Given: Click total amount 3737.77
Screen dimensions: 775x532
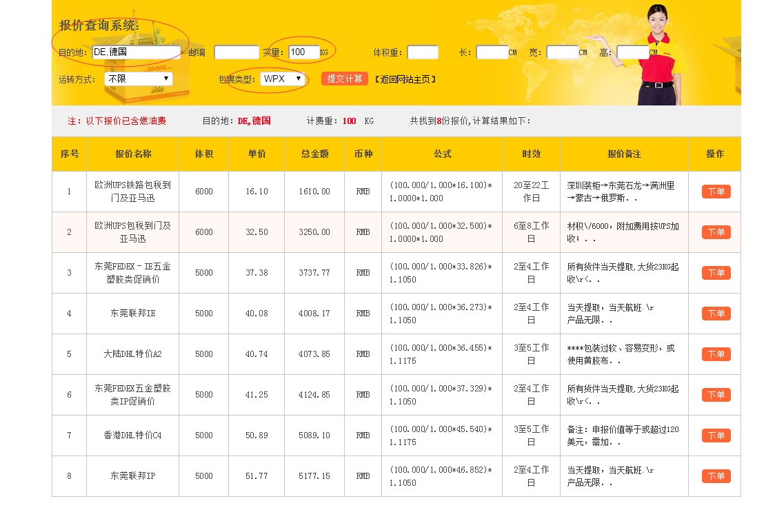Looking at the screenshot, I should pos(314,273).
